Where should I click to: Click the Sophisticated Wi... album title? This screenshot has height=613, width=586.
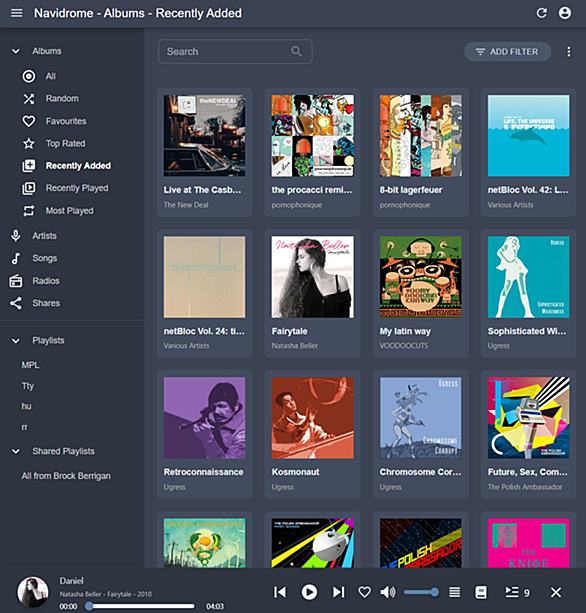tap(527, 331)
